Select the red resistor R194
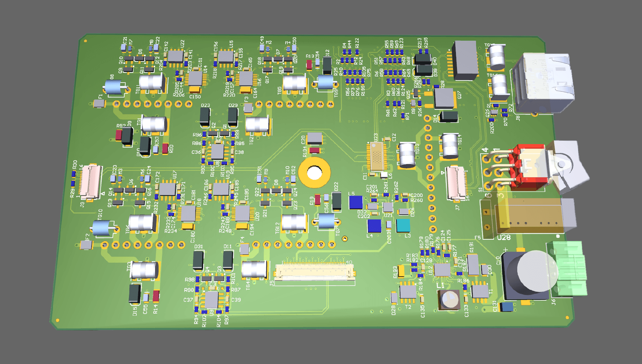Image resolution: width=642 pixels, height=364 pixels. tap(315, 150)
